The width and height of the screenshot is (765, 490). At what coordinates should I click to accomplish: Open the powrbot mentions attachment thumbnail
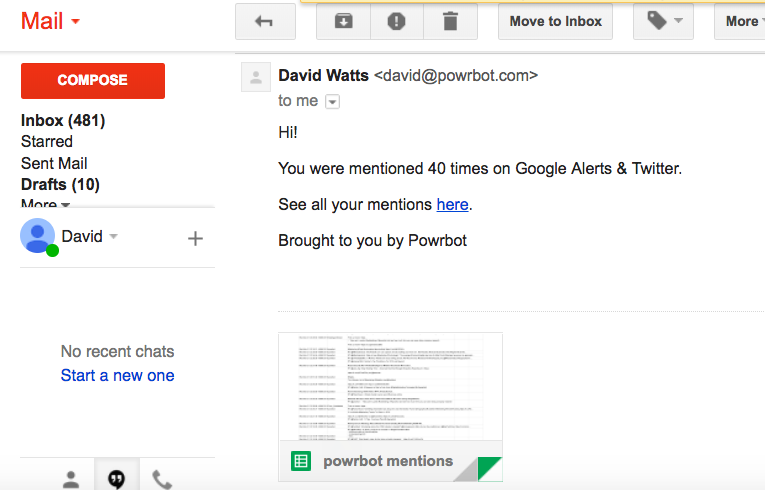pyautogui.click(x=390, y=407)
